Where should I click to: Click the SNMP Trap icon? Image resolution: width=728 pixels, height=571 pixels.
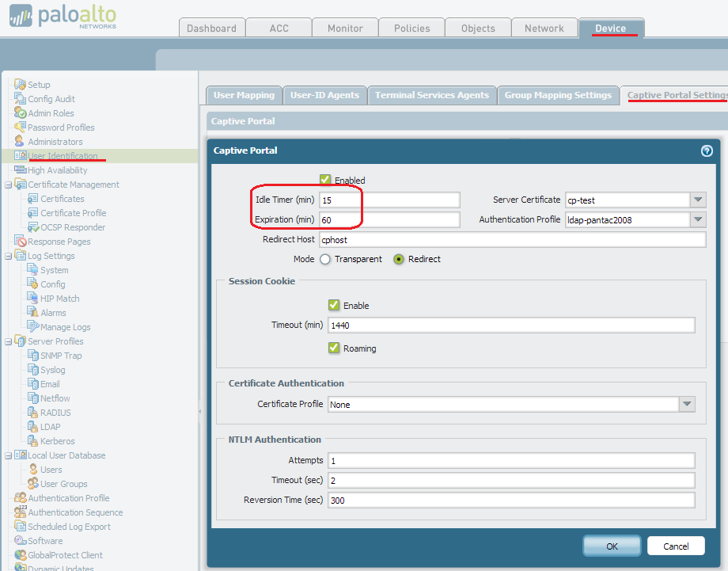32,355
